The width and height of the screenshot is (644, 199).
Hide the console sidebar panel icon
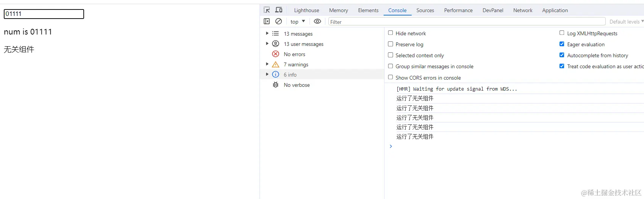(267, 22)
